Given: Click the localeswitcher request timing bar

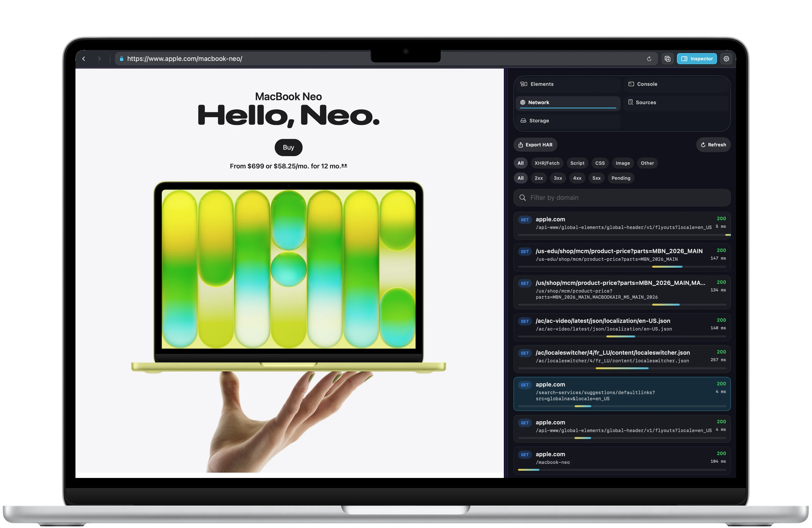Looking at the screenshot, I should [x=622, y=368].
